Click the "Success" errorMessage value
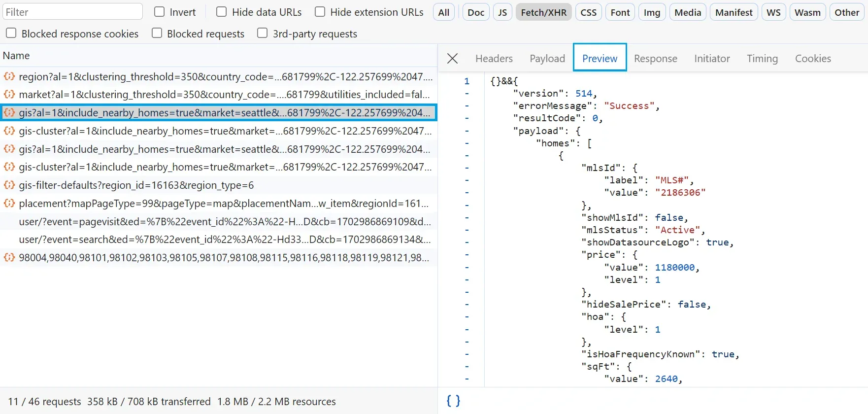This screenshot has width=868, height=414. point(629,105)
